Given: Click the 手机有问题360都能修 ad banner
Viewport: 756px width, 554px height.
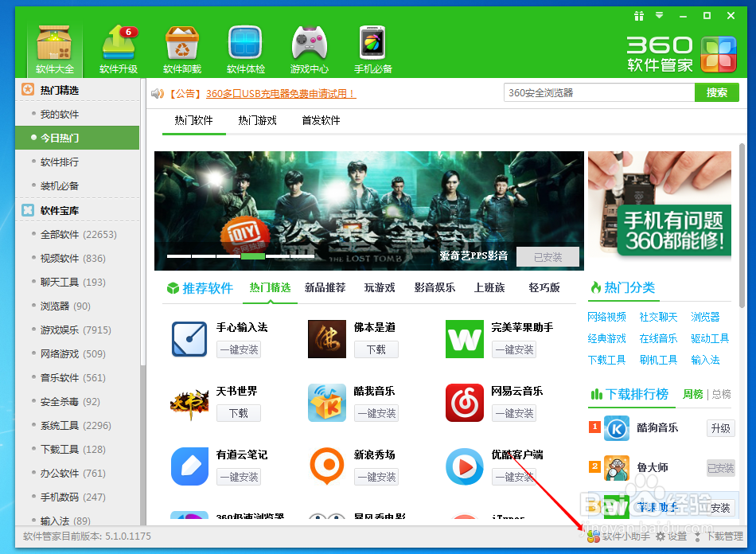Looking at the screenshot, I should (x=660, y=205).
